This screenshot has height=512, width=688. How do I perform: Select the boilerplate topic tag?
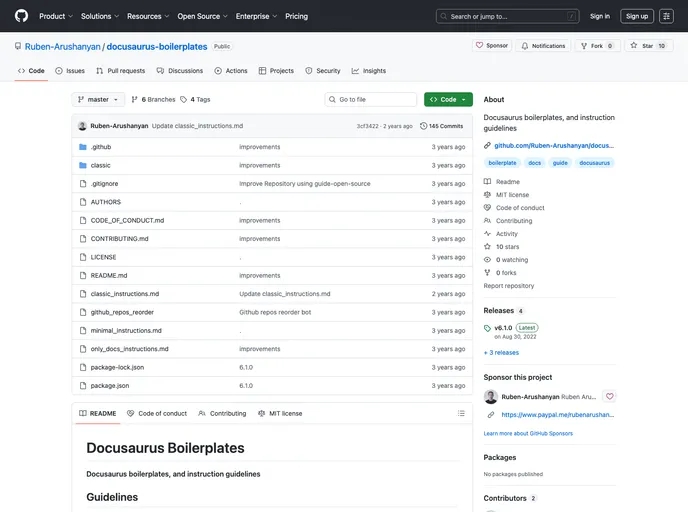pos(502,163)
